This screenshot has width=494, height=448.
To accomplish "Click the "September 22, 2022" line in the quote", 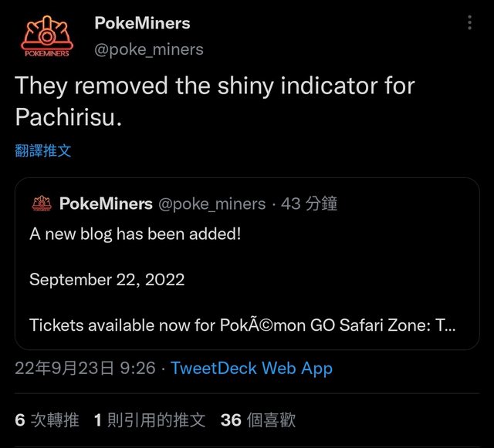I will pyautogui.click(x=107, y=279).
